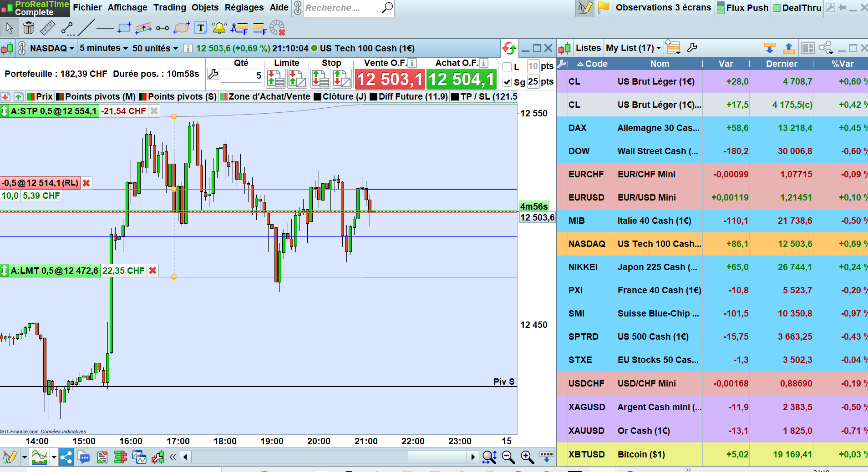
Task: Open the 5 minutes timeframe dropdown
Action: [x=103, y=48]
